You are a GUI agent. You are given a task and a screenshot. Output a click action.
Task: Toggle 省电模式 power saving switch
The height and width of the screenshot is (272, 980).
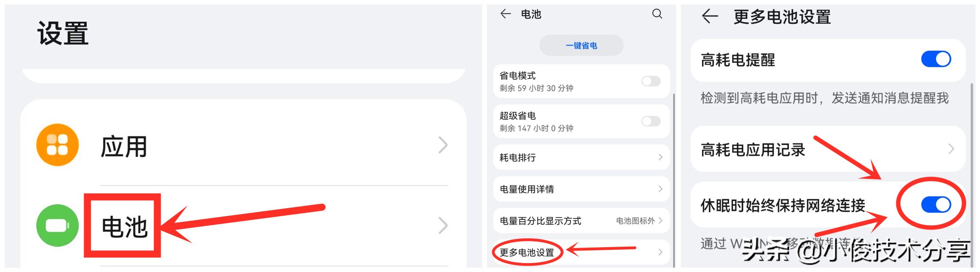(651, 81)
